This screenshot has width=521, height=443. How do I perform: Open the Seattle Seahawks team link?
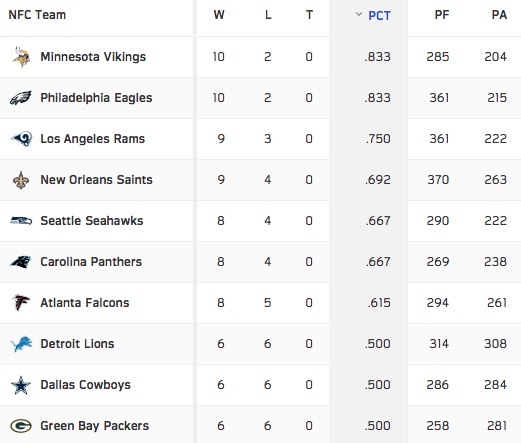[92, 221]
